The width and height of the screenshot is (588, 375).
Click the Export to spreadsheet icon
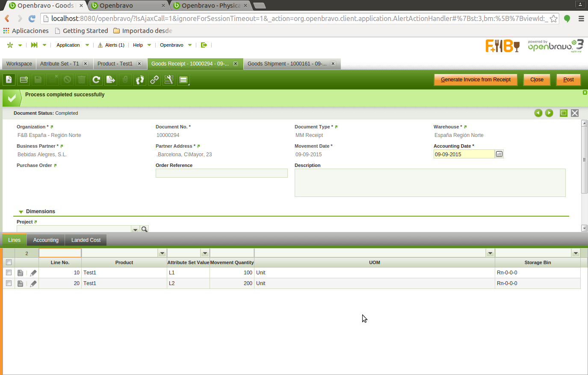point(111,80)
